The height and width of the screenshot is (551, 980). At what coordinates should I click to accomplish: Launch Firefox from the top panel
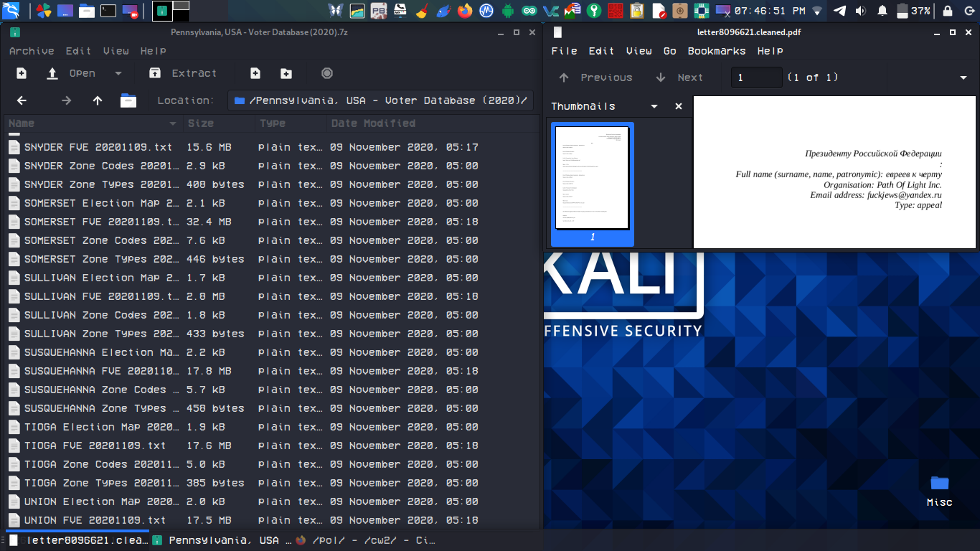click(465, 11)
